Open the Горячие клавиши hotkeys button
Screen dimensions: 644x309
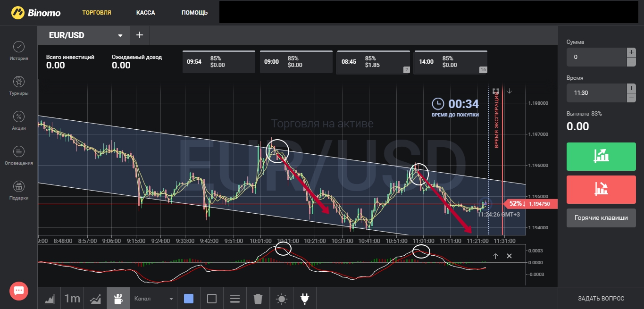[x=601, y=218]
